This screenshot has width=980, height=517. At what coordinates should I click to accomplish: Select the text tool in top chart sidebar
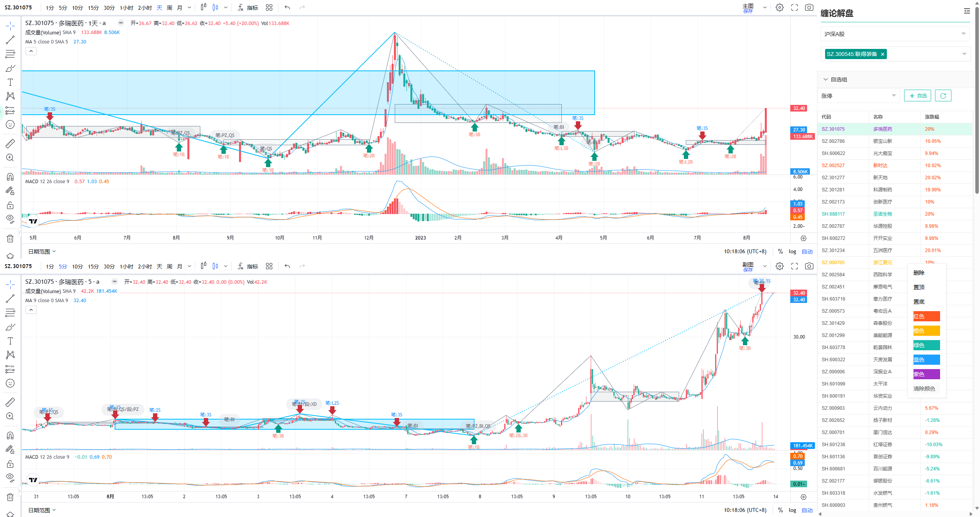point(10,82)
